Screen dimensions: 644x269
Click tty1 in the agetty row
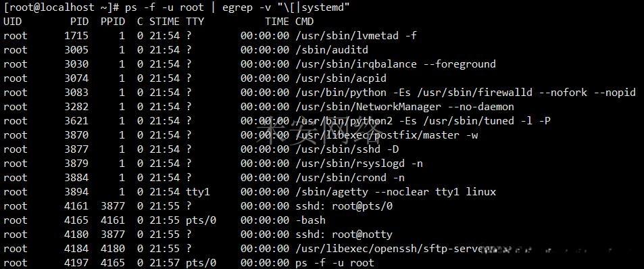(198, 192)
